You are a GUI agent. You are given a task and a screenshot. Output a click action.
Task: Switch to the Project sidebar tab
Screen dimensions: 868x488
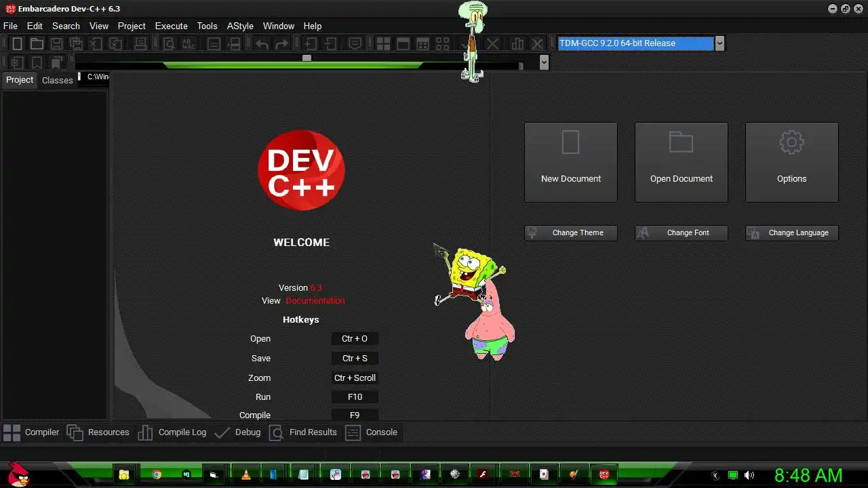[x=20, y=80]
